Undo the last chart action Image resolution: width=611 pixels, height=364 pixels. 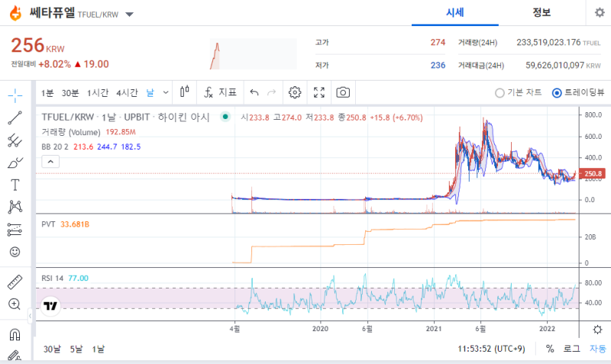coord(254,92)
